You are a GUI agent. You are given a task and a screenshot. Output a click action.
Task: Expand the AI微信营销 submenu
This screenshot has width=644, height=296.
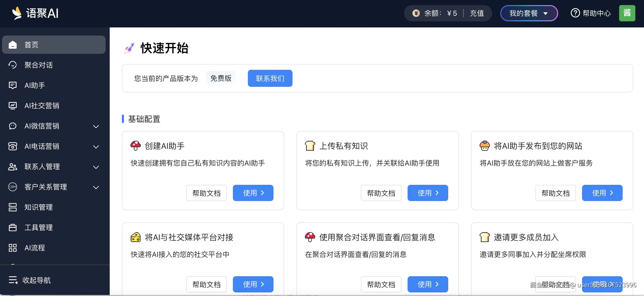click(96, 126)
